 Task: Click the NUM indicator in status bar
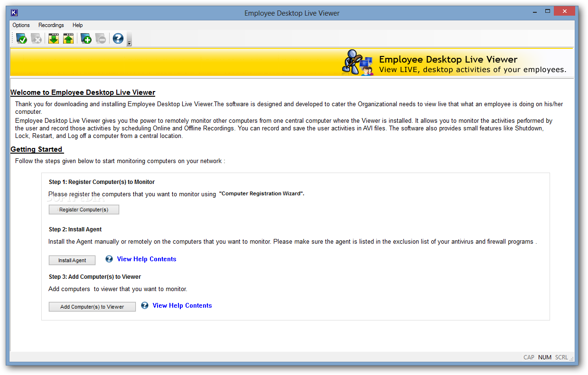pyautogui.click(x=545, y=357)
